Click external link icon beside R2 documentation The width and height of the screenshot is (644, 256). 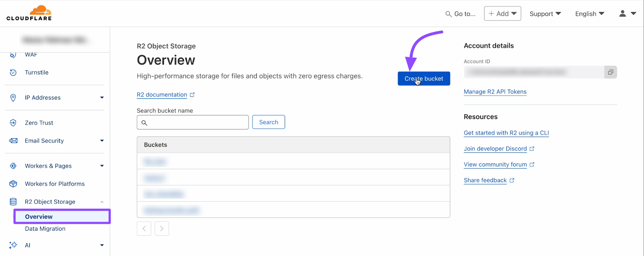pyautogui.click(x=192, y=95)
